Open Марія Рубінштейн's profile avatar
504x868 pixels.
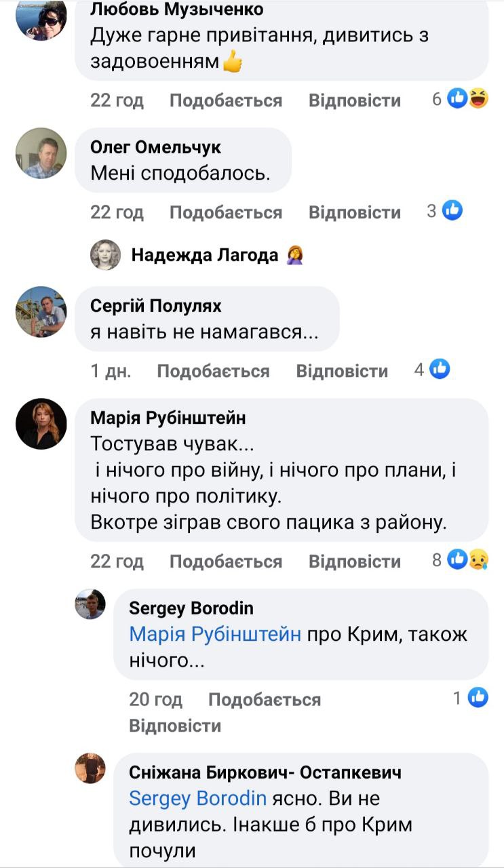click(x=41, y=424)
